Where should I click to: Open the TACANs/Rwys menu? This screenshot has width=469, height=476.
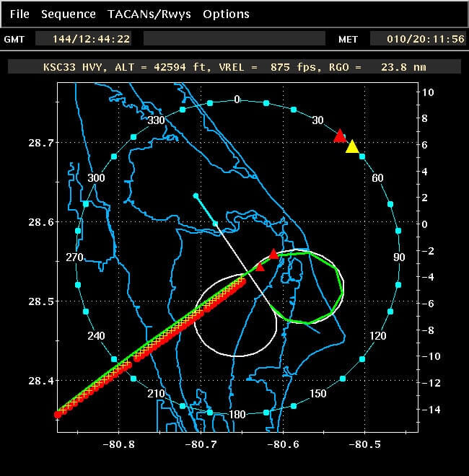(x=149, y=14)
